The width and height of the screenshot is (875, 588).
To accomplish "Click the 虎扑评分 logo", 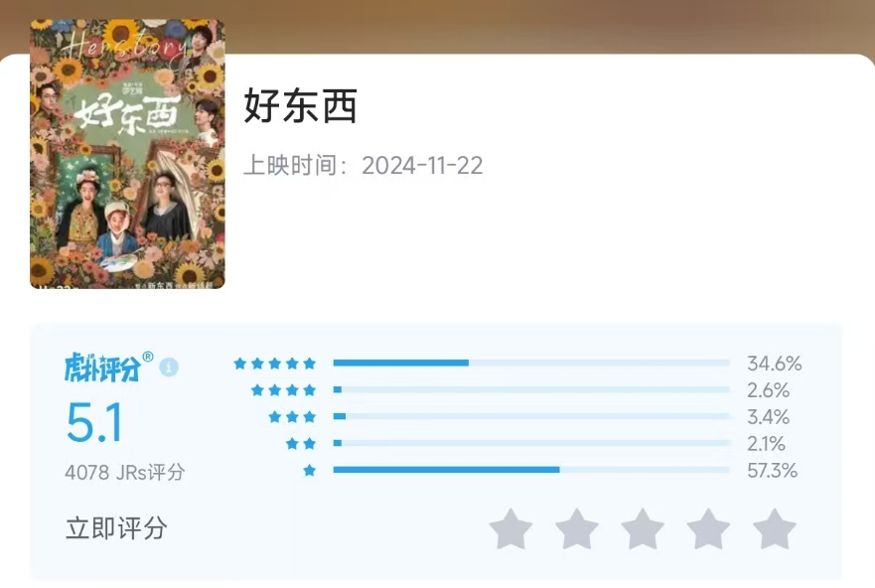I will click(x=109, y=367).
